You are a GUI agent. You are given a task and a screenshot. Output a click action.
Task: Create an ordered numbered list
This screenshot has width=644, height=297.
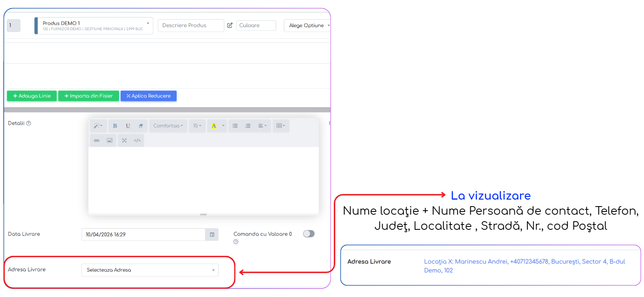(248, 126)
